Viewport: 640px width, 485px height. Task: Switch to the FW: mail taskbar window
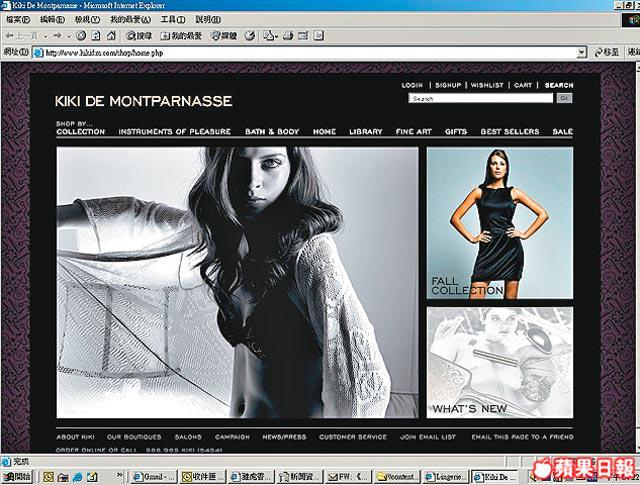349,476
